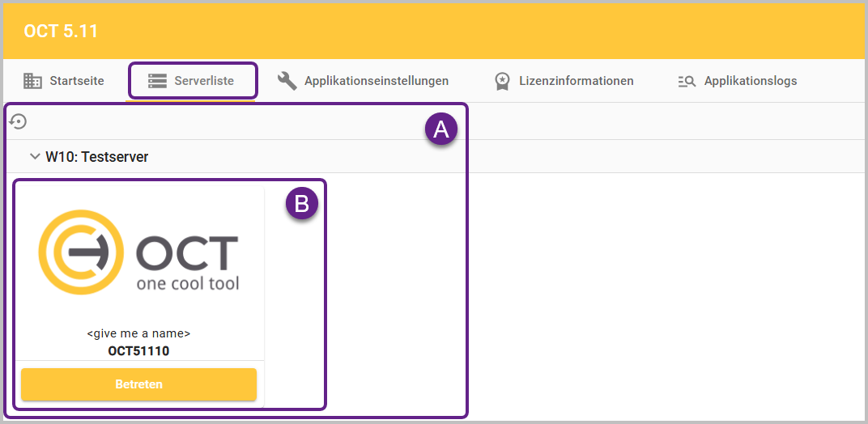Image resolution: width=868 pixels, height=424 pixels.
Task: Select the OCT51110 server name label
Action: pyautogui.click(x=138, y=350)
